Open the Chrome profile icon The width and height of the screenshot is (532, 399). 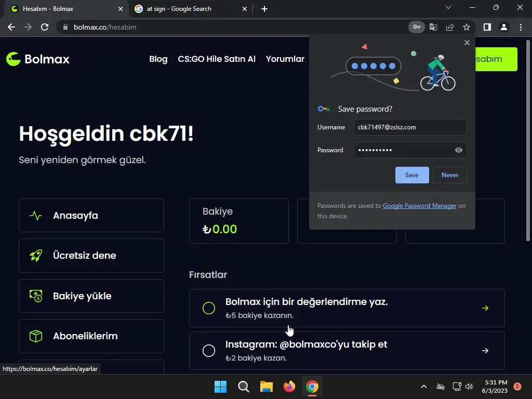pos(504,27)
